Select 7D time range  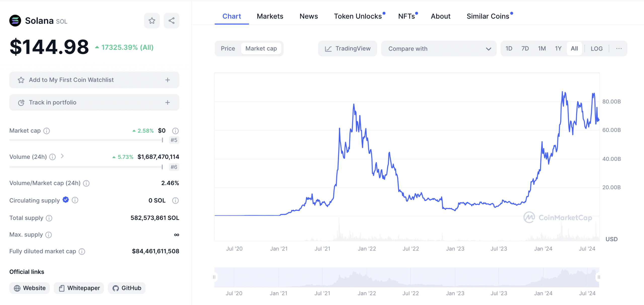(x=525, y=49)
